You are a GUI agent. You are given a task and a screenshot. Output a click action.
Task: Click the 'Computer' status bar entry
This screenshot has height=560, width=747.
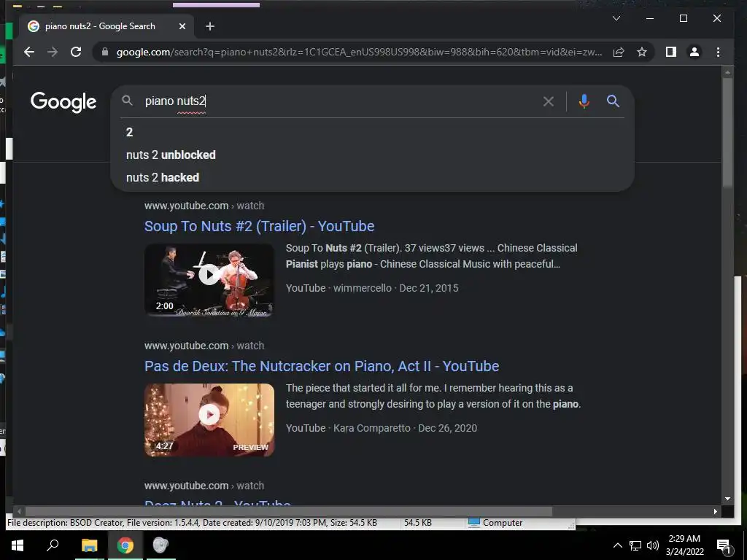[495, 523]
